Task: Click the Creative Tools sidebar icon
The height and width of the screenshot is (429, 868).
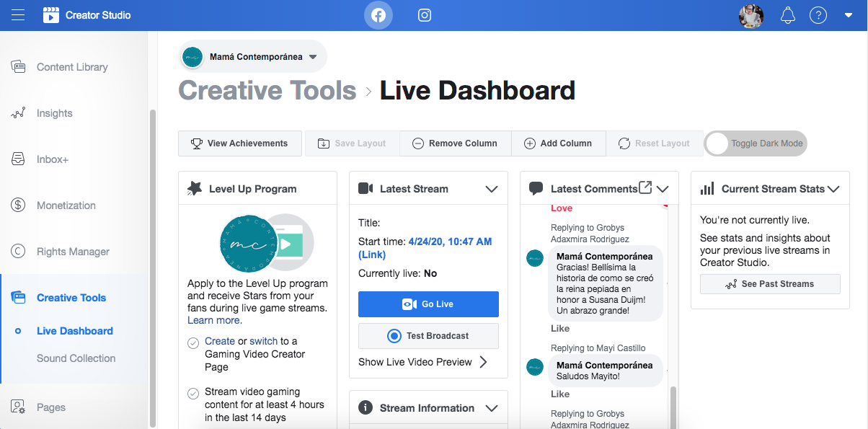Action: pyautogui.click(x=18, y=298)
